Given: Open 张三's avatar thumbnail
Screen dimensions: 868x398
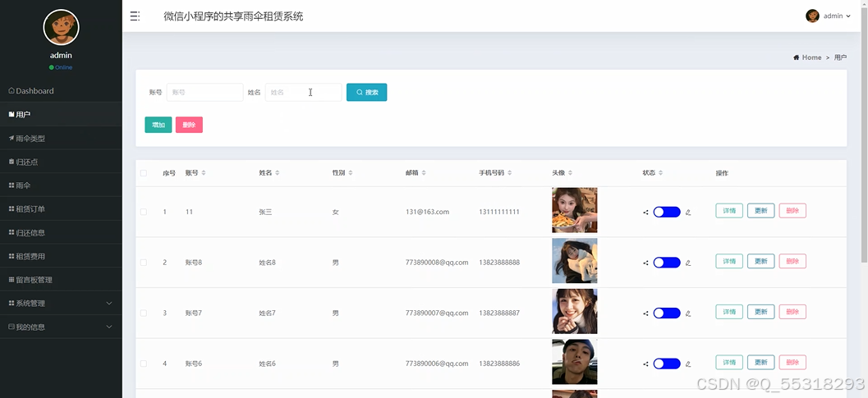Looking at the screenshot, I should click(x=575, y=210).
